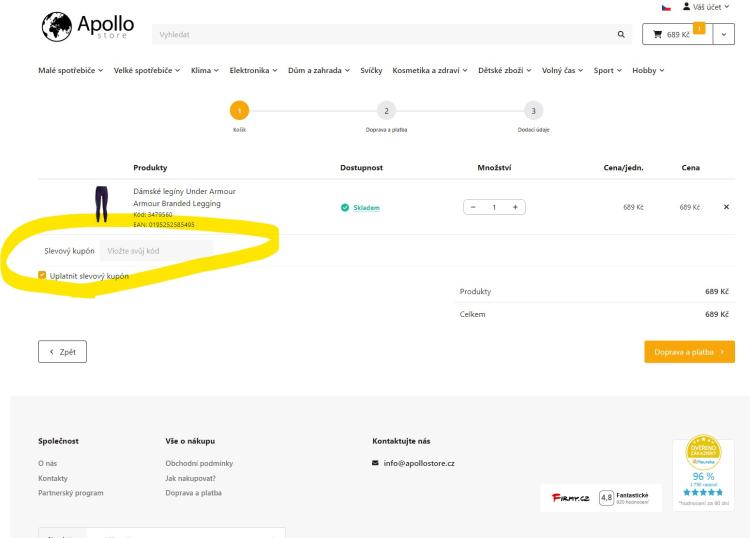Expand Kosmetika a zdraví menu
The height and width of the screenshot is (538, 750).
tap(430, 70)
